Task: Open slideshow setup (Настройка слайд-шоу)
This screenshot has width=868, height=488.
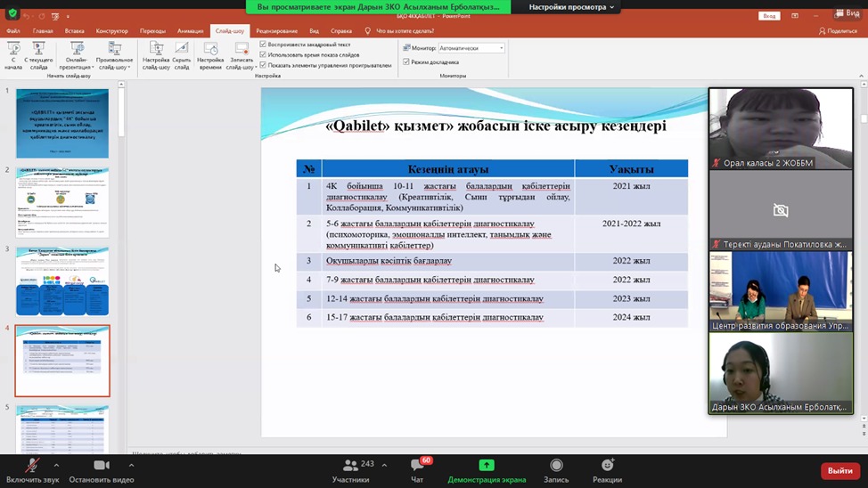Action: [x=156, y=55]
